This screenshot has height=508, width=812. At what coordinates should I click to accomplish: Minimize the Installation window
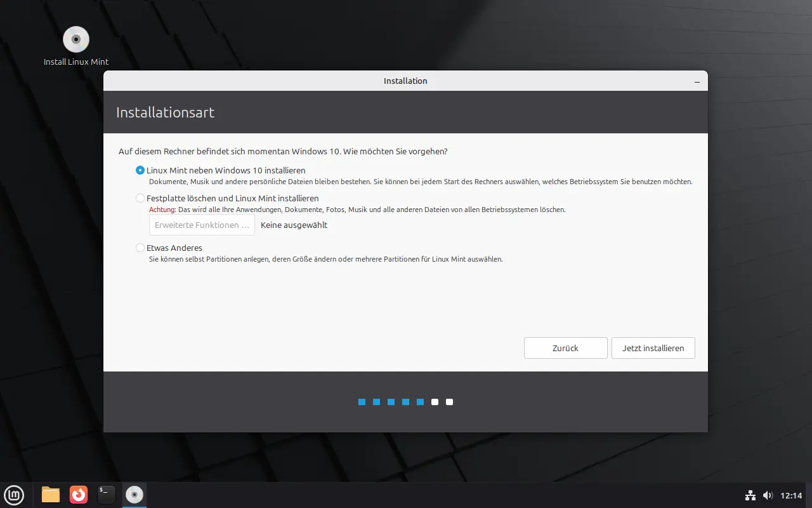(697, 81)
